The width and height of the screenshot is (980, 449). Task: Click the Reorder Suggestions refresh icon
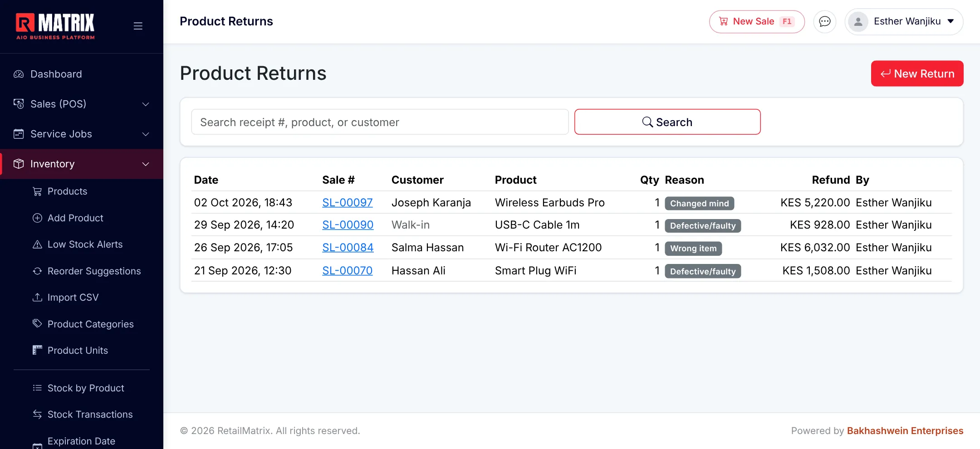coord(37,271)
